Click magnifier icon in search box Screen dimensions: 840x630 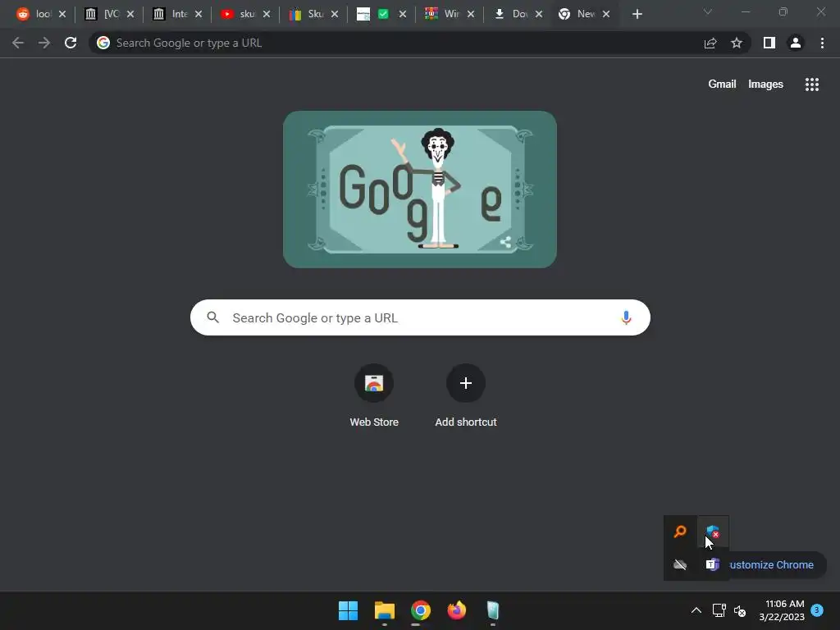pos(212,317)
